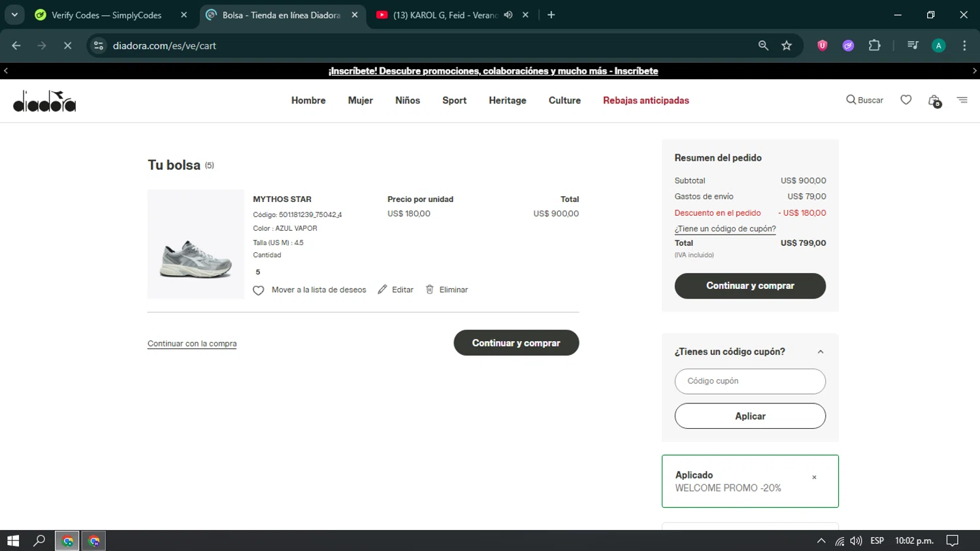
Task: Open MYTHOS STAR shoe thumbnail
Action: (196, 244)
